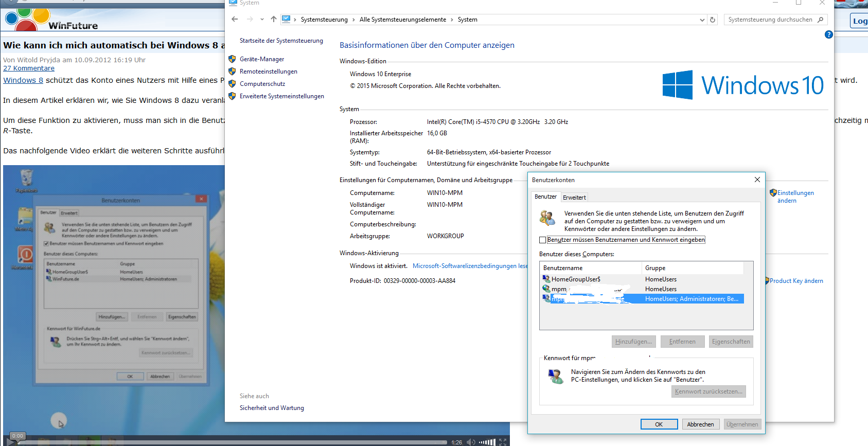The width and height of the screenshot is (868, 446).
Task: Expand the chevron after Alle Systemsteuerungselemente
Action: coord(452,20)
